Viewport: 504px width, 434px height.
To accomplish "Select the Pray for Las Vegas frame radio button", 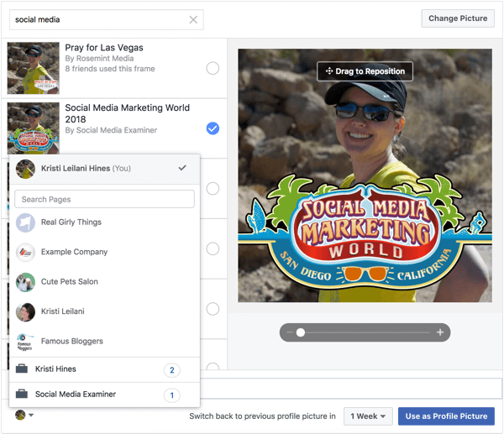I will (x=213, y=68).
